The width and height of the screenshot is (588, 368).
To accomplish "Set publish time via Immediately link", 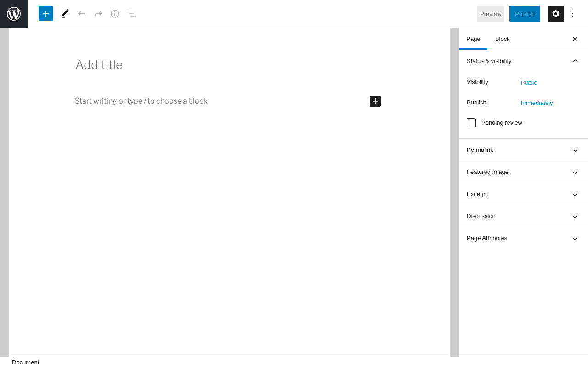I will 537,103.
